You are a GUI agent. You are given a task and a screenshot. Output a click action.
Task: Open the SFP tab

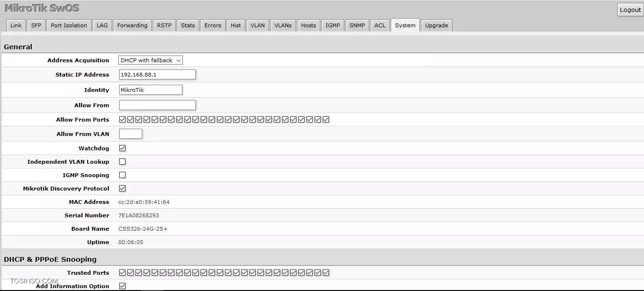36,25
